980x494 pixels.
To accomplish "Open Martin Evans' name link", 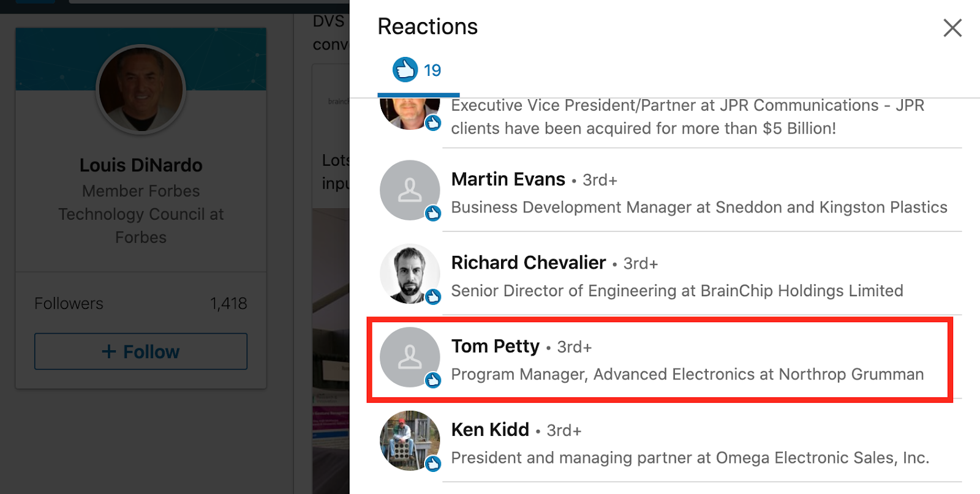I will pyautogui.click(x=508, y=179).
